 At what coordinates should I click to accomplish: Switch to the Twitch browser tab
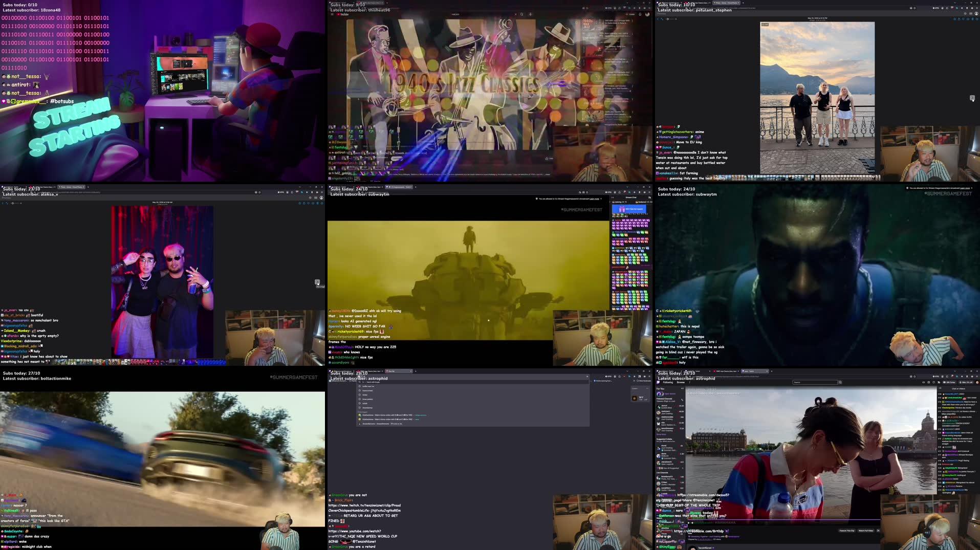point(754,371)
